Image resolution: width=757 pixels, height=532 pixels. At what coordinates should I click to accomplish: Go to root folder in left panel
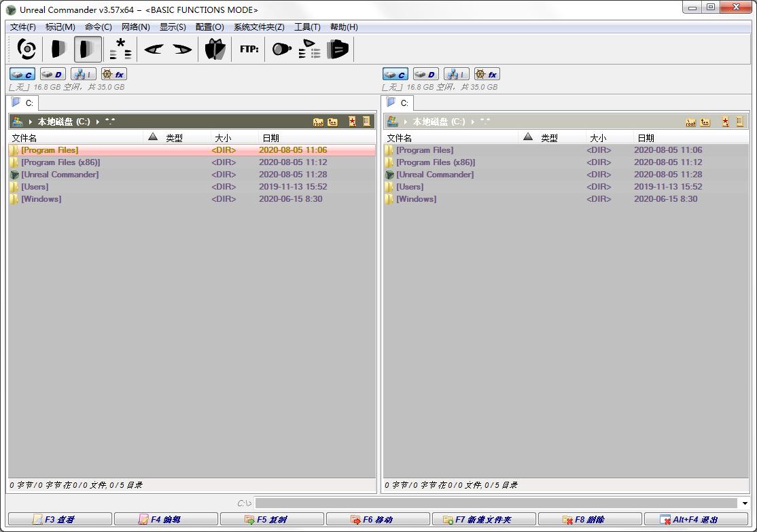coord(318,122)
